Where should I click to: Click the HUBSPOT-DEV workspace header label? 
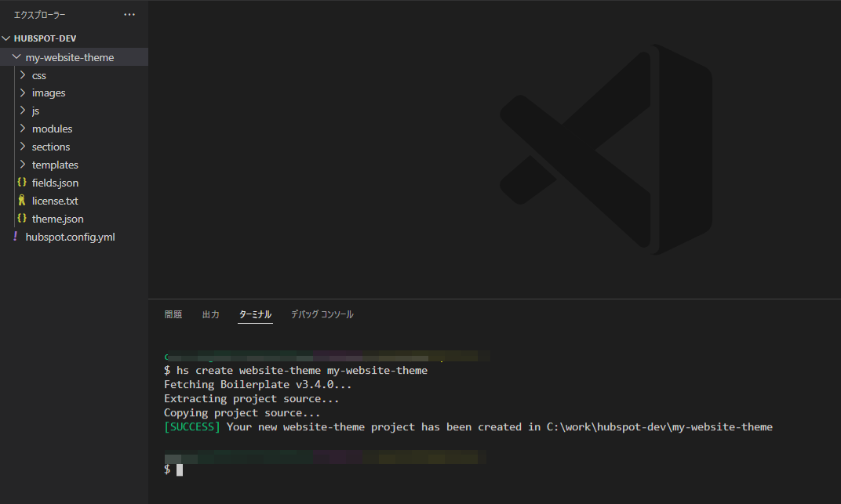(45, 38)
